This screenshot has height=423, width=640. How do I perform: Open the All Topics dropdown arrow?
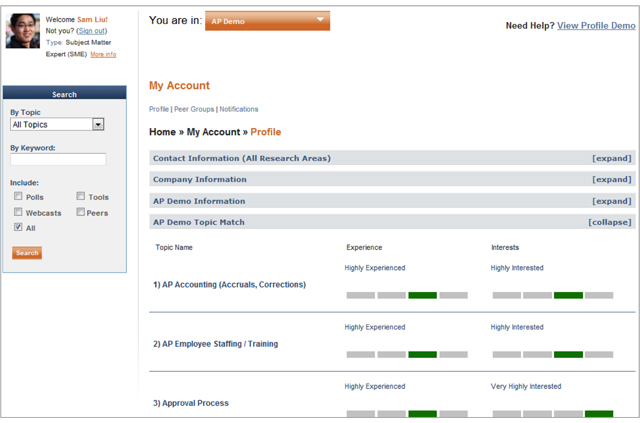98,124
